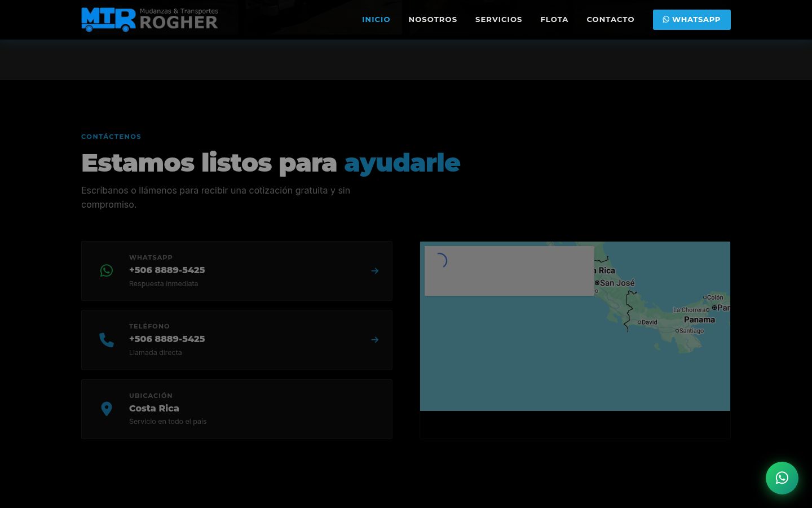
Task: Click the green WhatsApp icon in the contact card
Action: coord(107,271)
